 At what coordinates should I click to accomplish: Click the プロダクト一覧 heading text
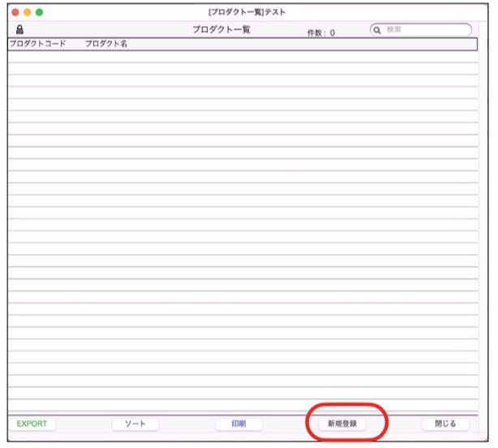221,30
